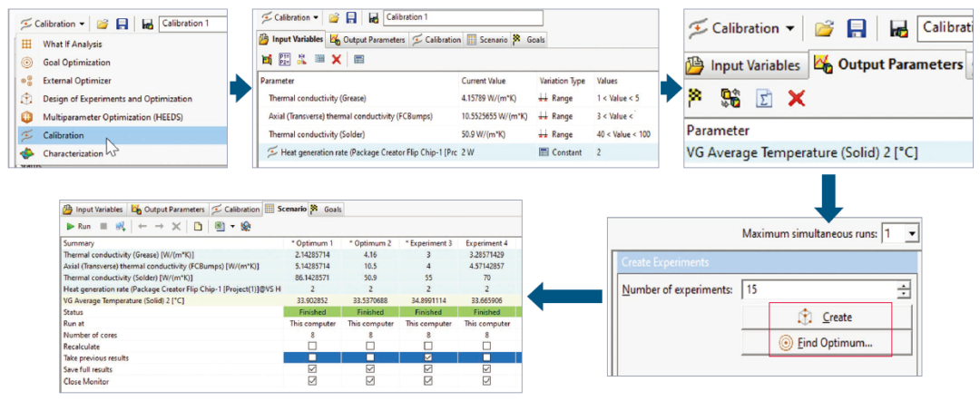This screenshot has width=980, height=401.
Task: Click Save-as icon left of name field above the analysis menu
Action: pyautogui.click(x=148, y=24)
